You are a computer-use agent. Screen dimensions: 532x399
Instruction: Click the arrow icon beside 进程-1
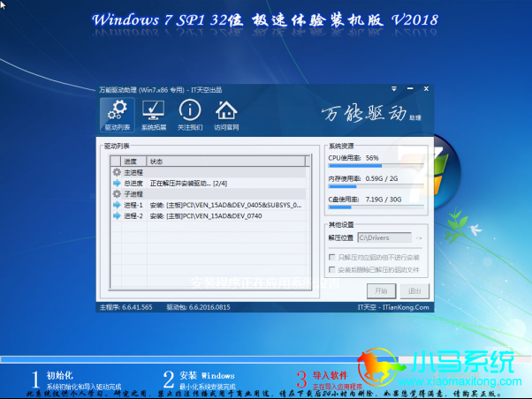click(x=117, y=205)
